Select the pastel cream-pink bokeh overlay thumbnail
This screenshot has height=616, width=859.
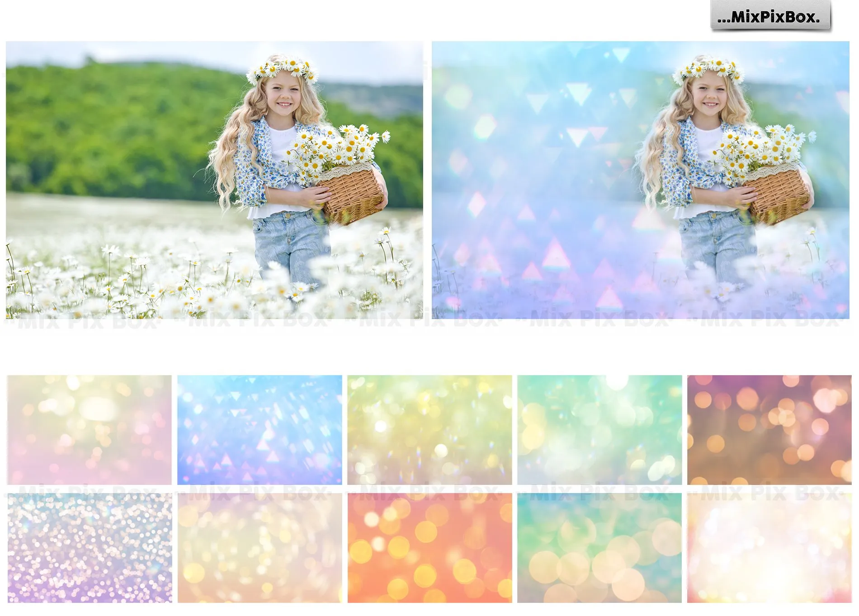point(89,430)
